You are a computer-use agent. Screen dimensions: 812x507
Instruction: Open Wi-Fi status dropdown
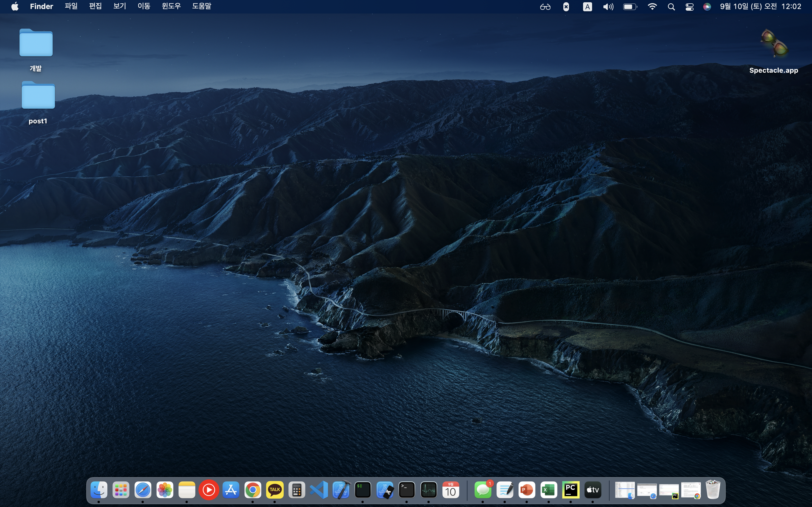tap(652, 7)
